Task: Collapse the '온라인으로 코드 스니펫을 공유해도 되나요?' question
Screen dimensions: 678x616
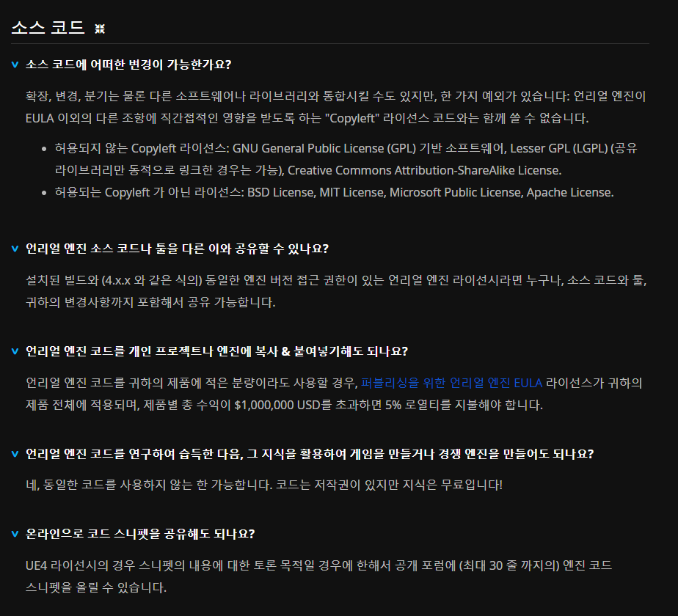Action: 15,534
